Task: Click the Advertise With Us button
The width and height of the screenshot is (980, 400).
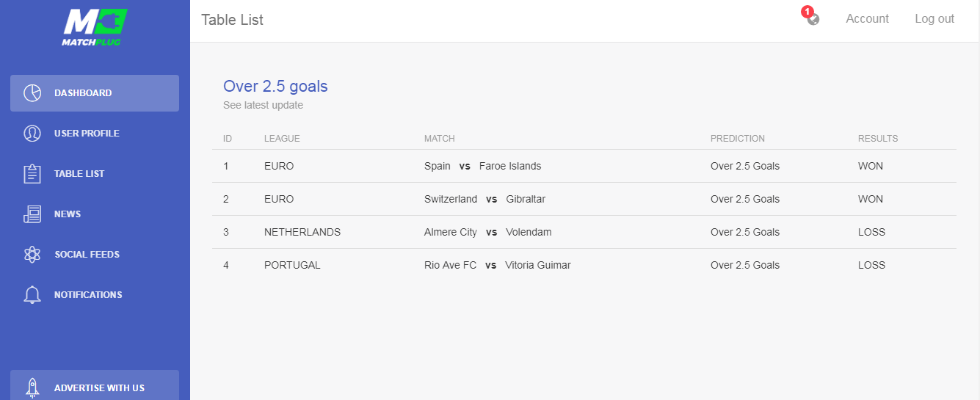Action: (x=95, y=385)
